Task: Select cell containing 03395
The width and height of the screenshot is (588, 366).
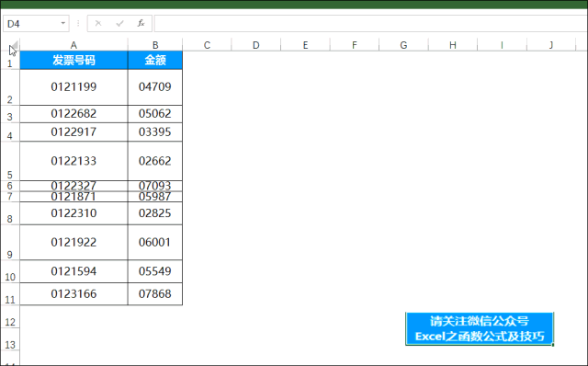Action: (x=155, y=132)
